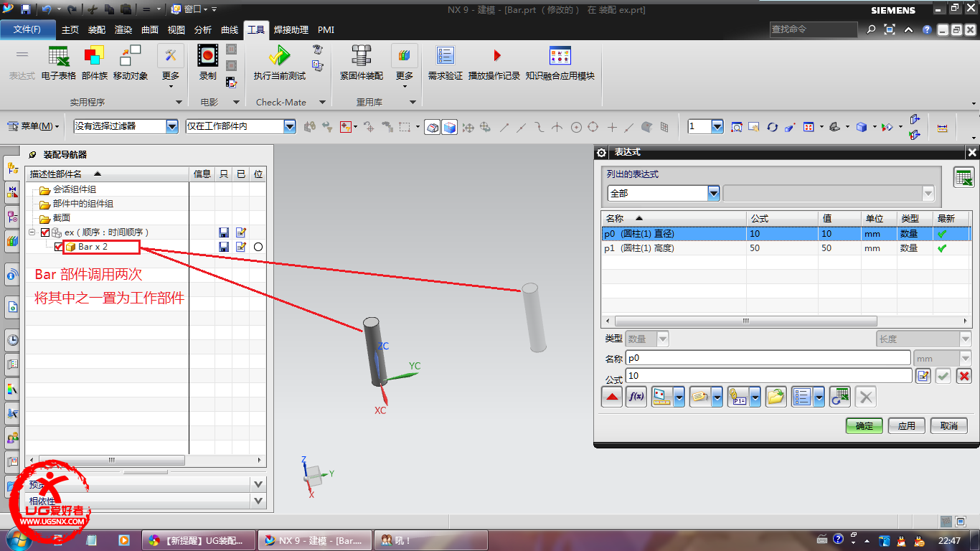Viewport: 980px width, 551px height.
Task: Open 知识融合应用模块 knowledge fusion module
Action: 560,63
